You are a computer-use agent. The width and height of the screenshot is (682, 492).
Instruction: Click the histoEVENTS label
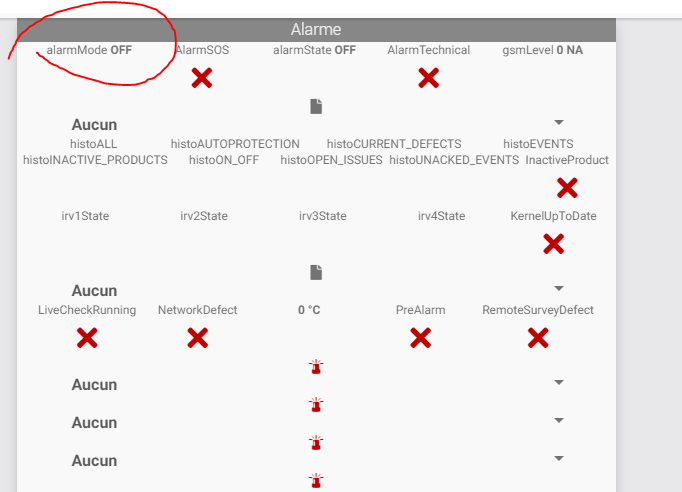tap(538, 144)
